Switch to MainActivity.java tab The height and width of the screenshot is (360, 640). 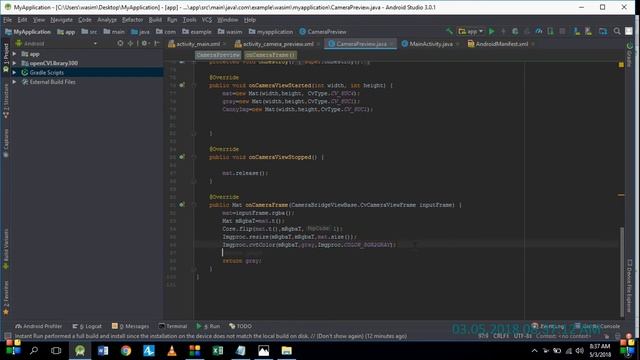click(431, 44)
